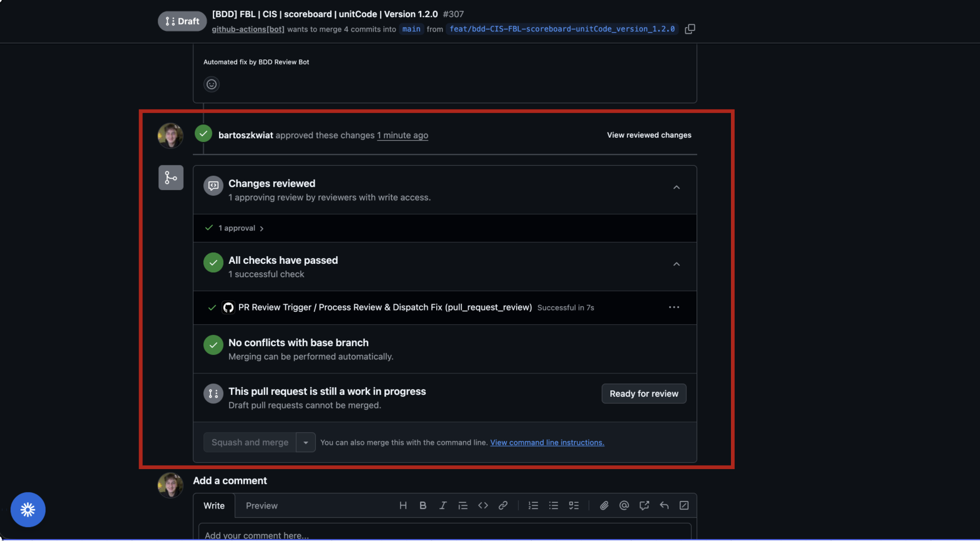Image resolution: width=980 pixels, height=541 pixels.
Task: Insert code formatting
Action: tap(483, 505)
